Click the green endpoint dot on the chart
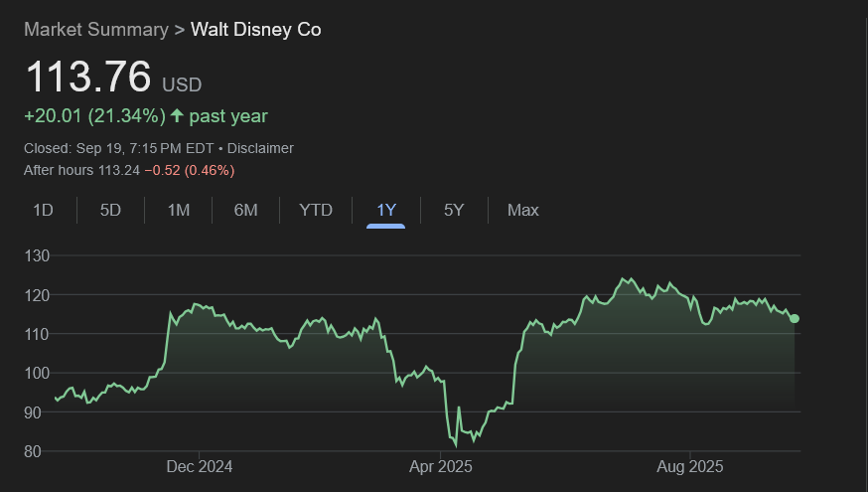This screenshot has height=492, width=868. (x=795, y=319)
